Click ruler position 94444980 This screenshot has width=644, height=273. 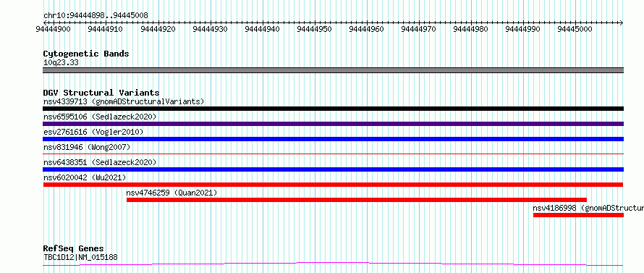point(470,29)
